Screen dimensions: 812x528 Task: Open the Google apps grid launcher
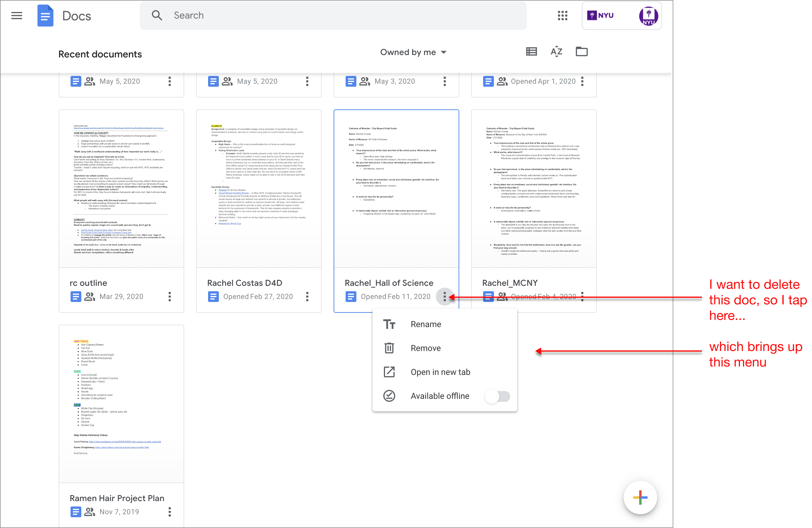[562, 16]
